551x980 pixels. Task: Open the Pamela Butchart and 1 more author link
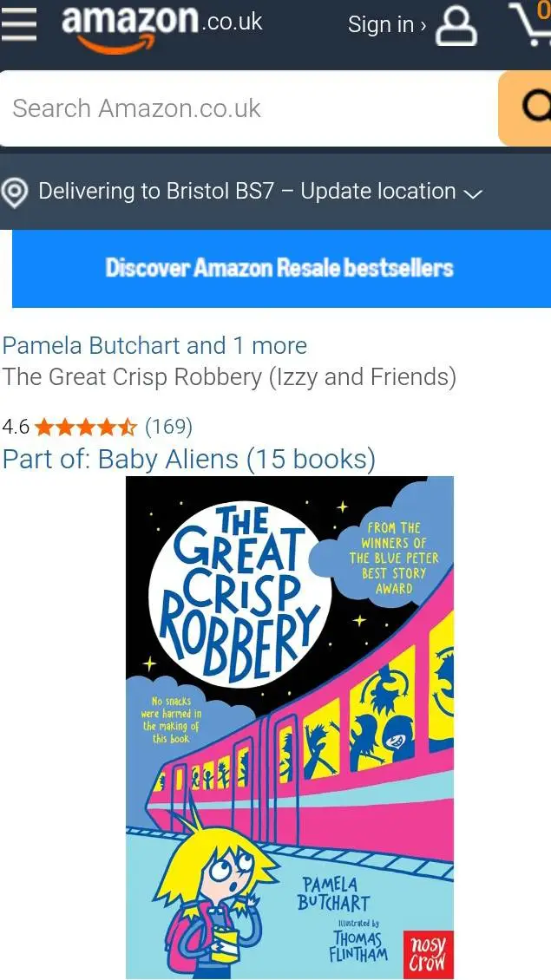click(x=154, y=346)
